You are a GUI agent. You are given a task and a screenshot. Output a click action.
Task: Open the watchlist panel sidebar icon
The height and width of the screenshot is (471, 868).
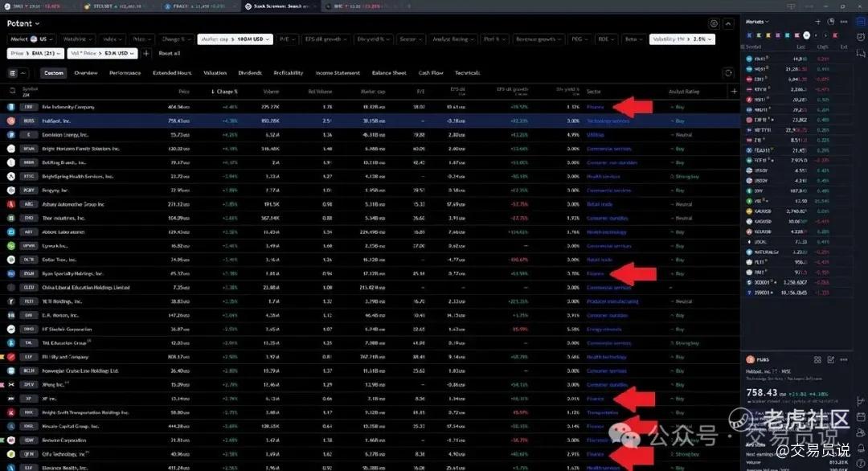click(861, 22)
